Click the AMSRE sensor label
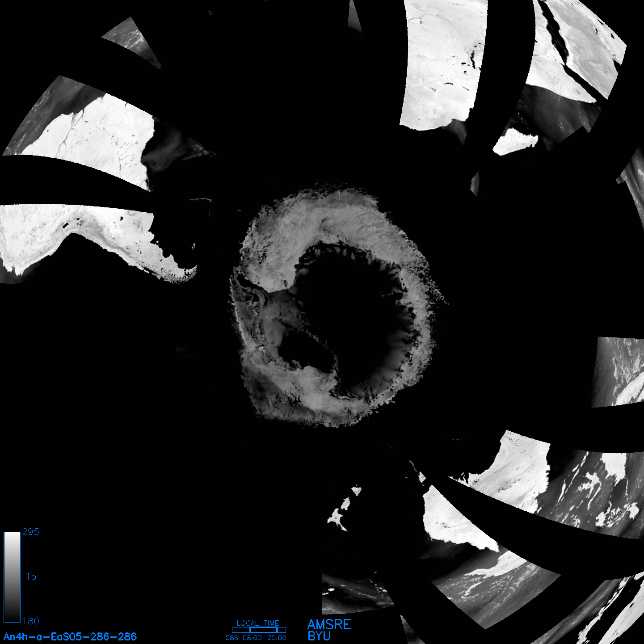 329,624
